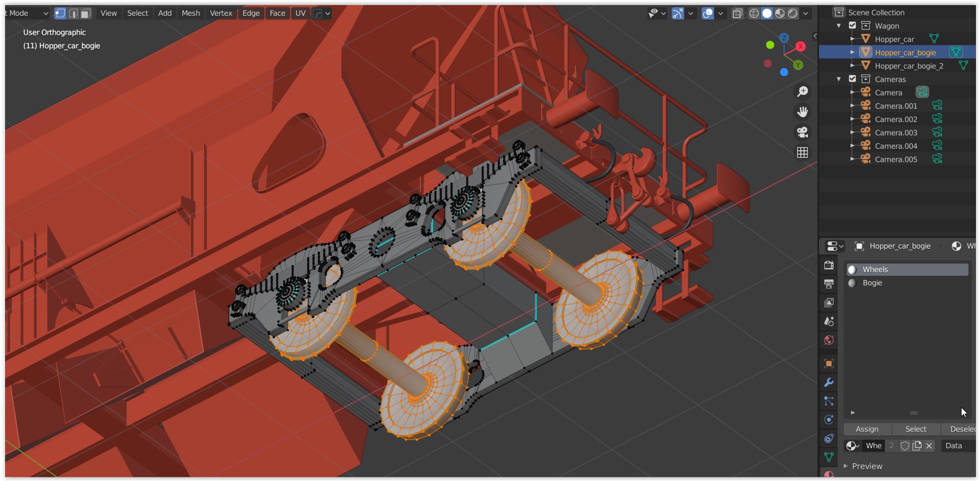Open the UV menu
980x481 pixels.
pos(300,13)
